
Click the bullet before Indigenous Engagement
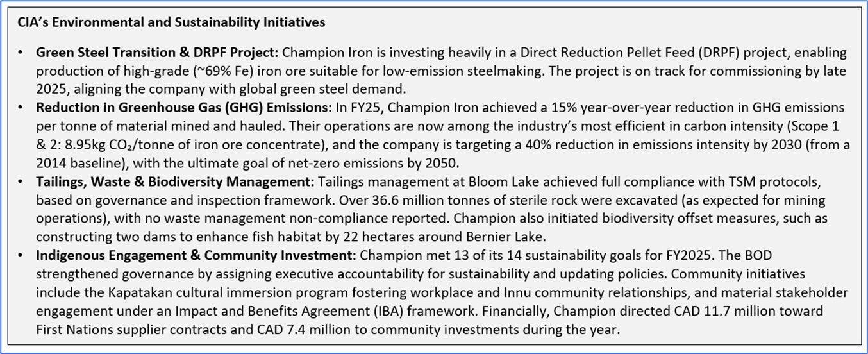(20, 256)
